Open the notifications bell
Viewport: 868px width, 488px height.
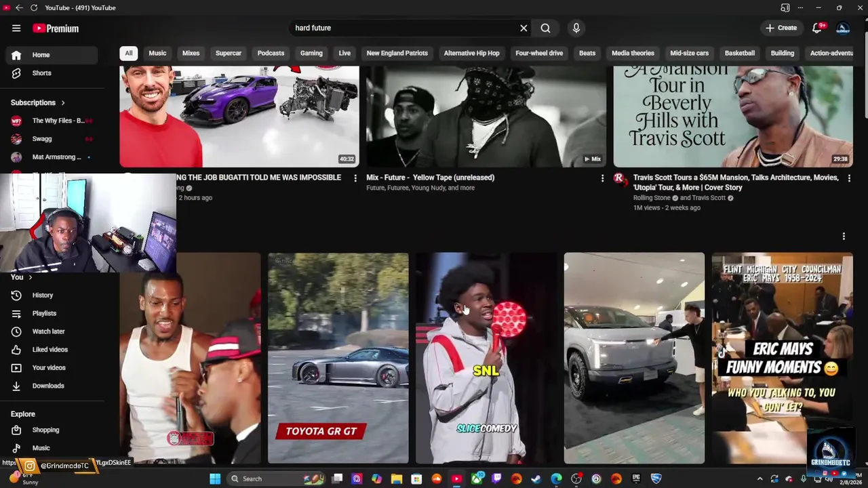(817, 28)
